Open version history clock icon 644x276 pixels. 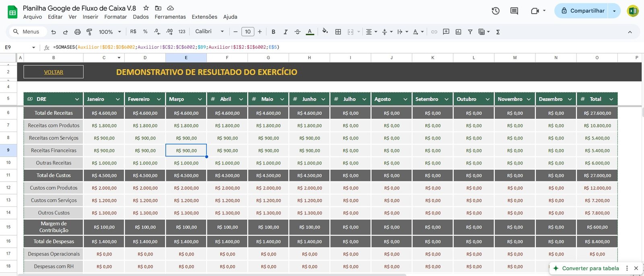click(495, 11)
